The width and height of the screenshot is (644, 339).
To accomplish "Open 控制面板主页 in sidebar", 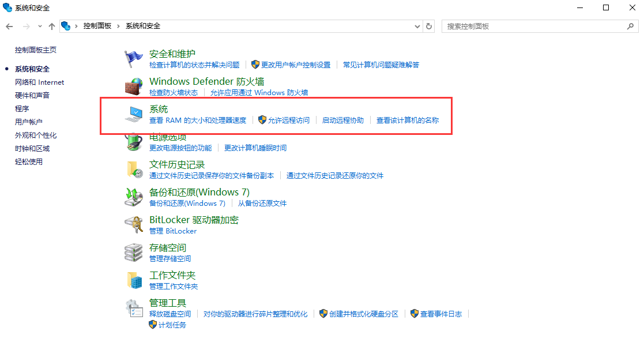I will point(36,50).
